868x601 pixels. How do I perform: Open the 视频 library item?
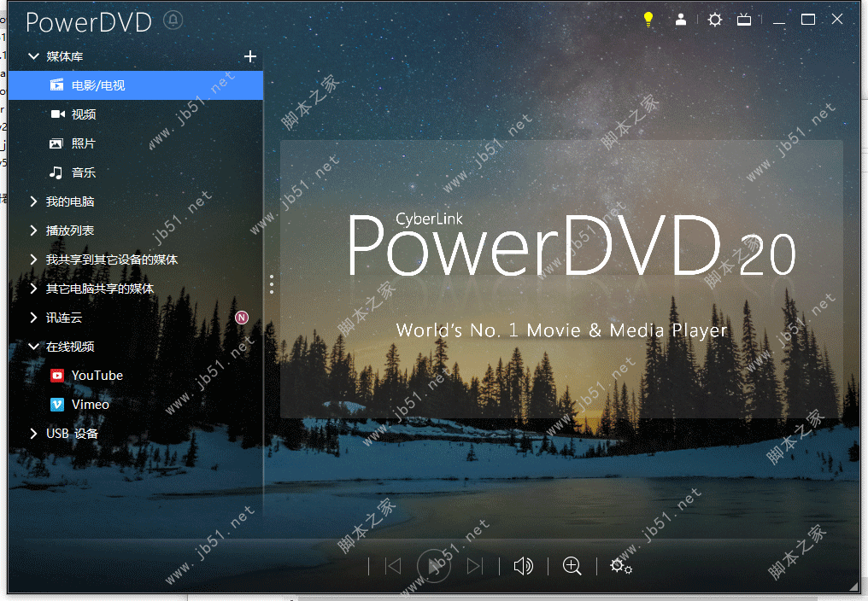tap(136, 114)
